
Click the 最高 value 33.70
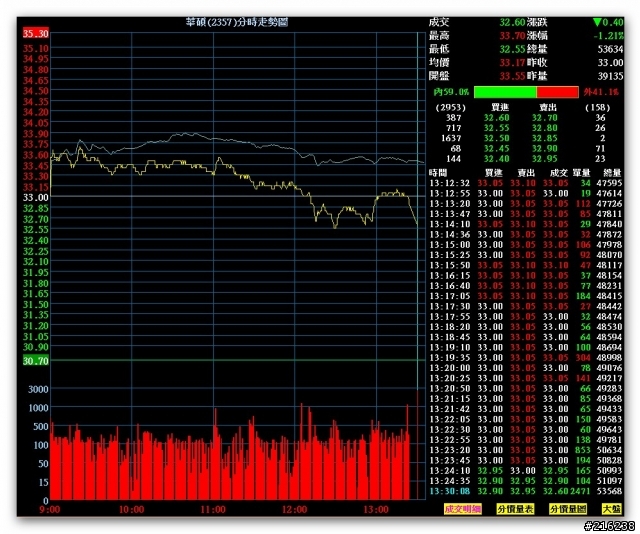pos(512,36)
